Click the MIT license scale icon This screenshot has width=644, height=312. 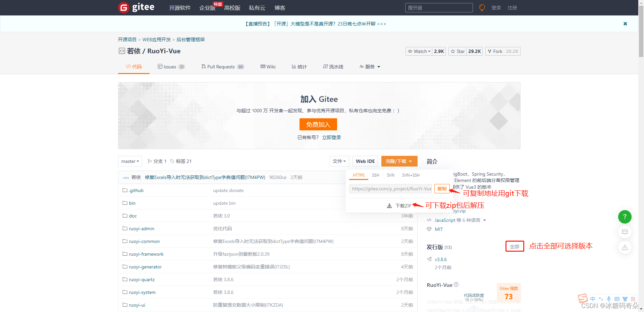(429, 229)
